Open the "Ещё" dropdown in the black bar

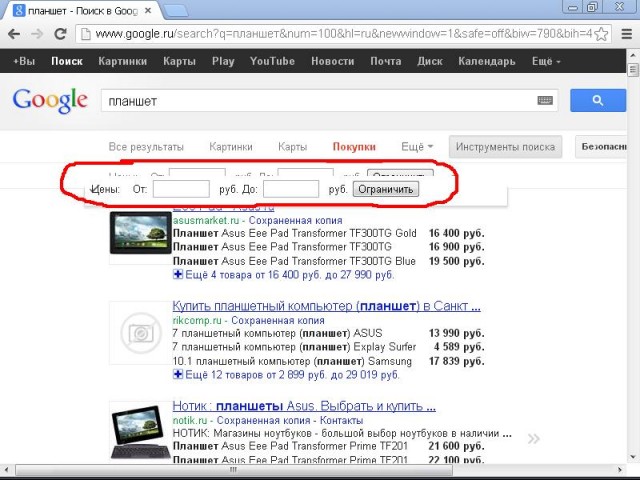[546, 61]
